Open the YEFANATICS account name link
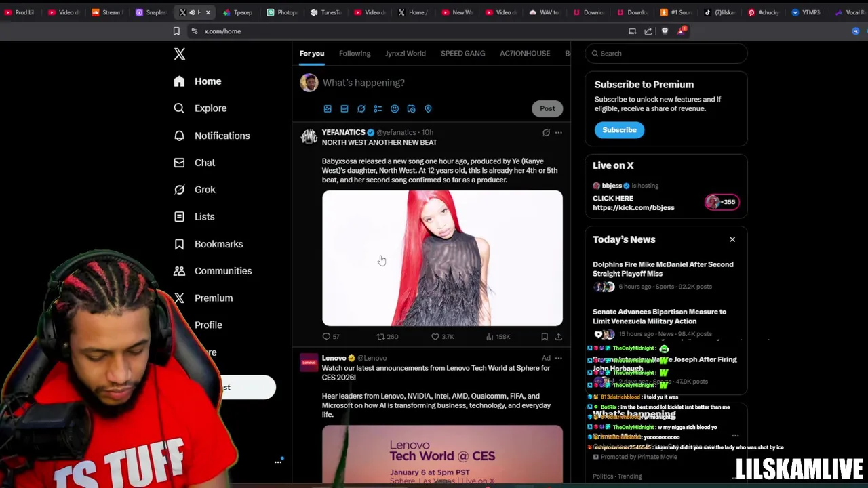Image resolution: width=868 pixels, height=488 pixels. pos(343,132)
